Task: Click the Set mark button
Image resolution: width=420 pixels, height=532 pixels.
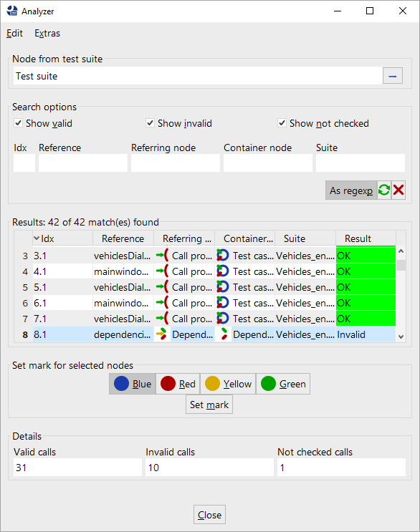Action: point(209,405)
